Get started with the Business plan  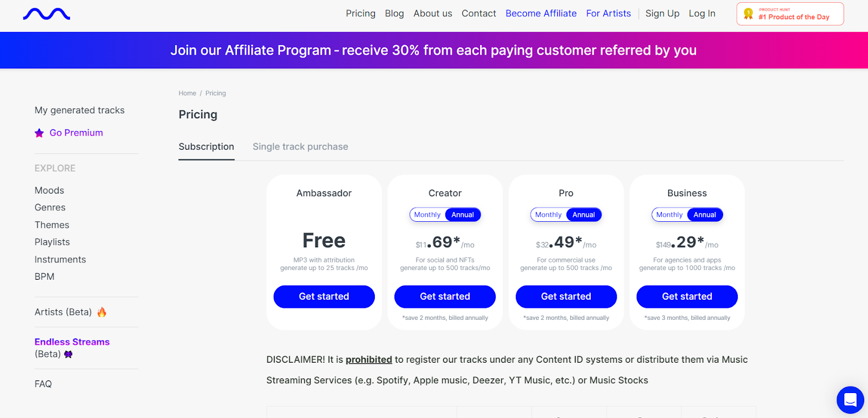click(687, 297)
